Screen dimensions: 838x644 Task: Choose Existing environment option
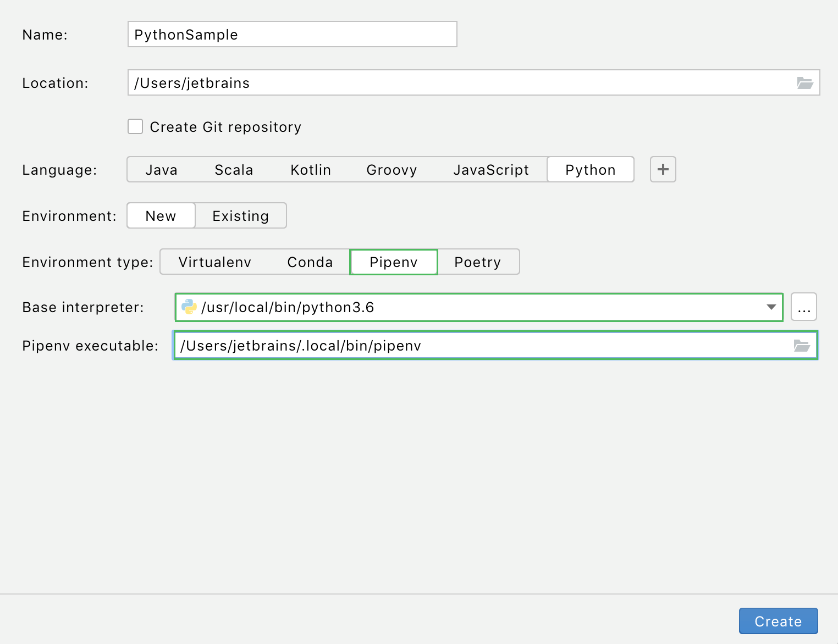[x=241, y=216]
